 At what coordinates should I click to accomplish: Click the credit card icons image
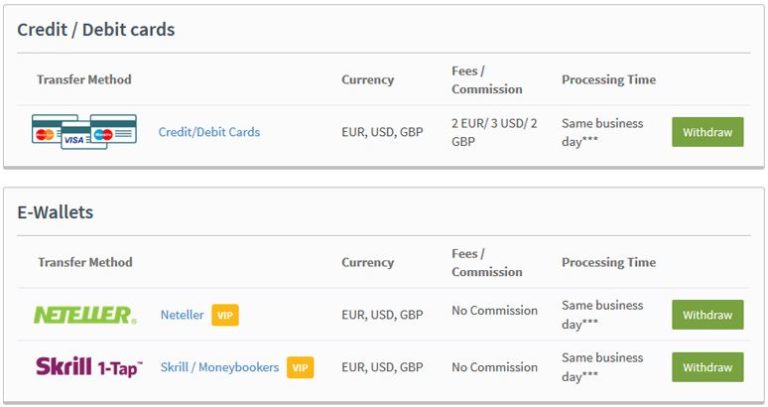(x=84, y=132)
